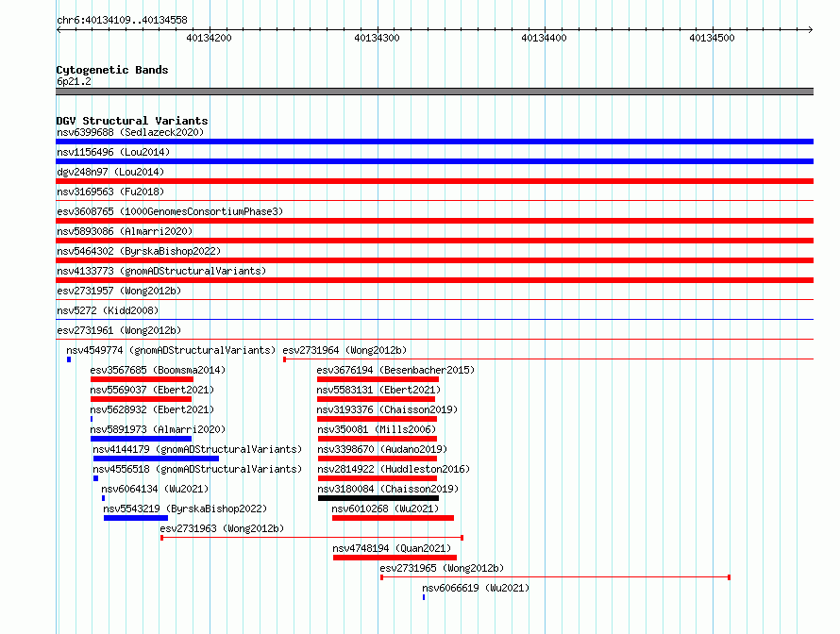840x634 pixels.
Task: Click the red bar under nsv6010268 (Wu2021)
Action: tap(393, 518)
